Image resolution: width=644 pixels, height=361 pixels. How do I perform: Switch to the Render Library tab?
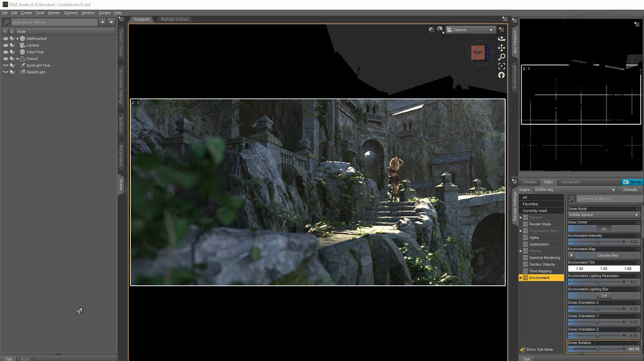(175, 19)
